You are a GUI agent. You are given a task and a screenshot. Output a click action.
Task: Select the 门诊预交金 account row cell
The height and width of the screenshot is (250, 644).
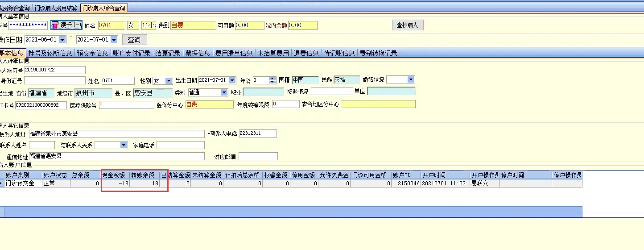point(23,183)
